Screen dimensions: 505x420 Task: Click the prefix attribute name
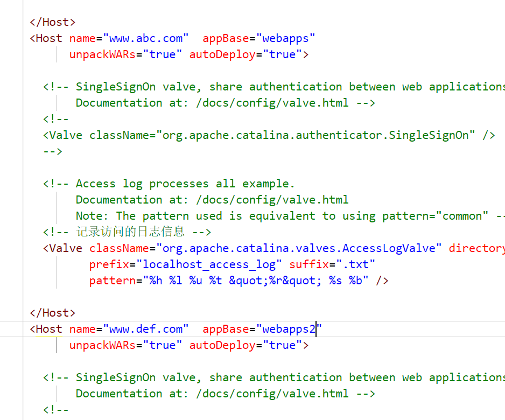pyautogui.click(x=109, y=264)
